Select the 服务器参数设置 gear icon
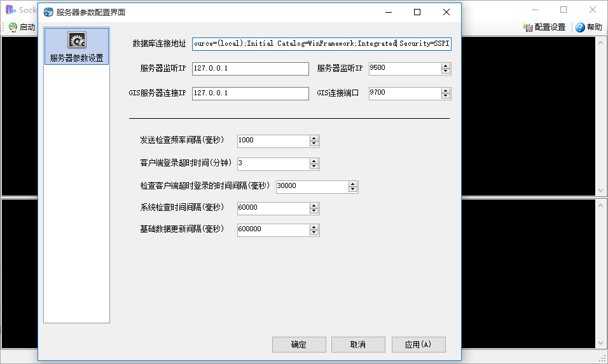The width and height of the screenshot is (608, 364). pyautogui.click(x=76, y=41)
